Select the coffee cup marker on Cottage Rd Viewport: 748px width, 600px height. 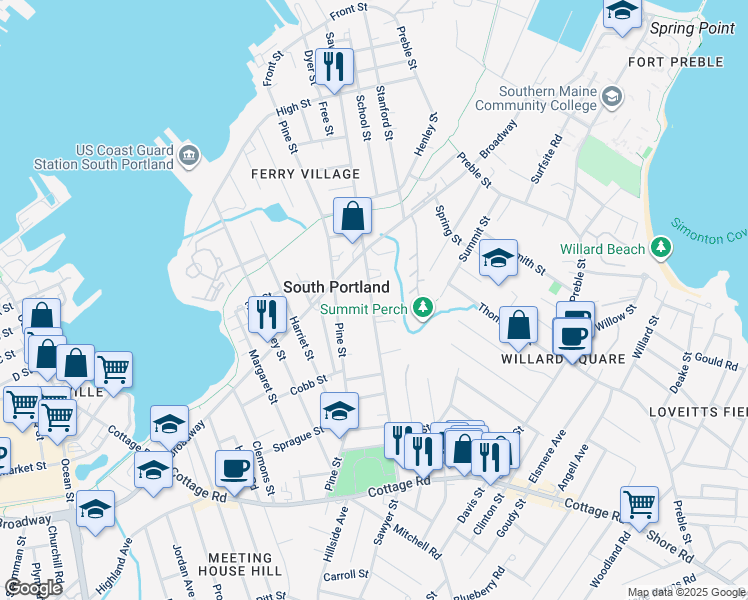(x=234, y=470)
